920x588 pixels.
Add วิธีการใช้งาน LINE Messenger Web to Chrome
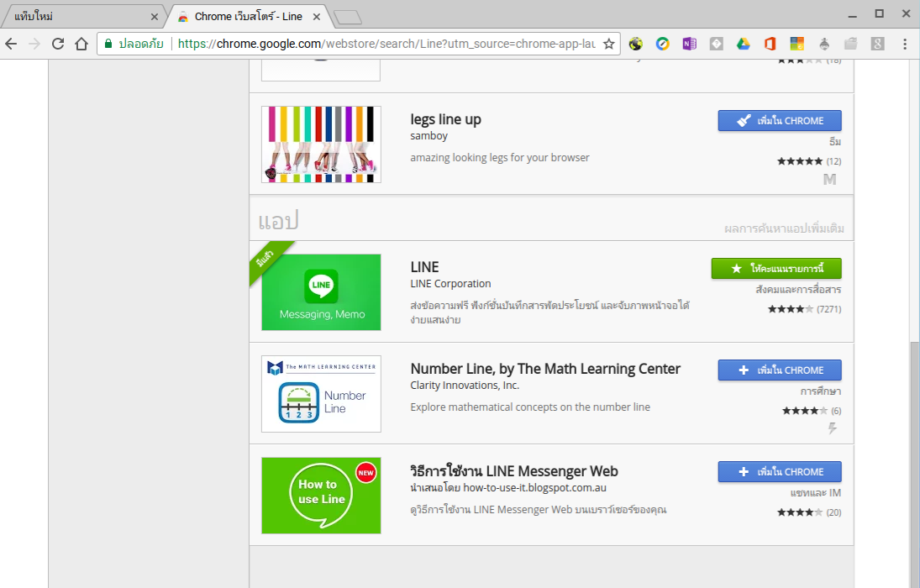click(780, 472)
